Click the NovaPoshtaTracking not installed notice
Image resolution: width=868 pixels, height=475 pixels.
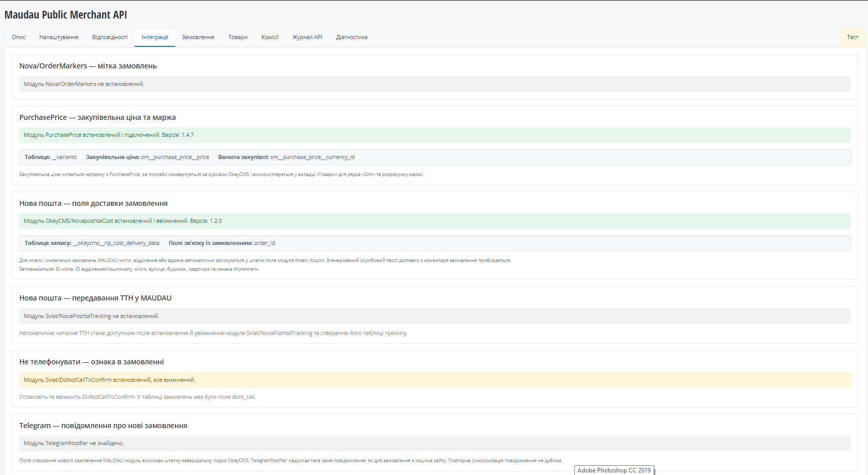click(435, 316)
